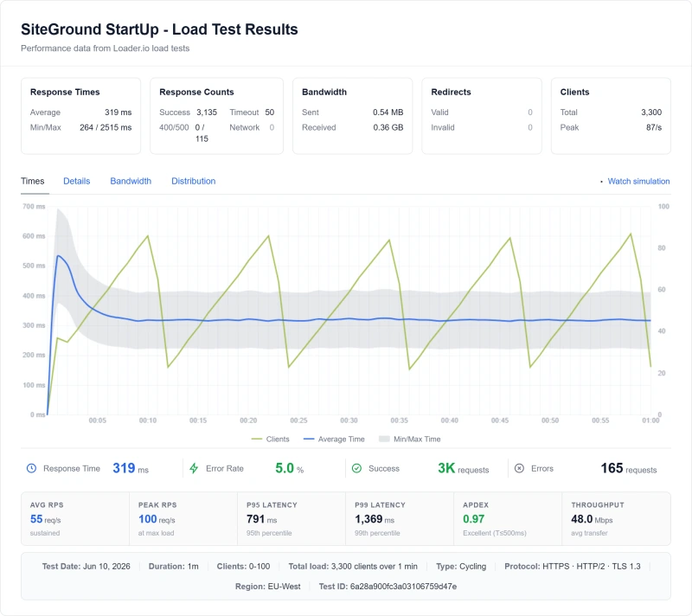Screen dimensions: 692x616
Task: Click the THROUGHPUT 48.0 Mbps value
Action: pyautogui.click(x=592, y=519)
